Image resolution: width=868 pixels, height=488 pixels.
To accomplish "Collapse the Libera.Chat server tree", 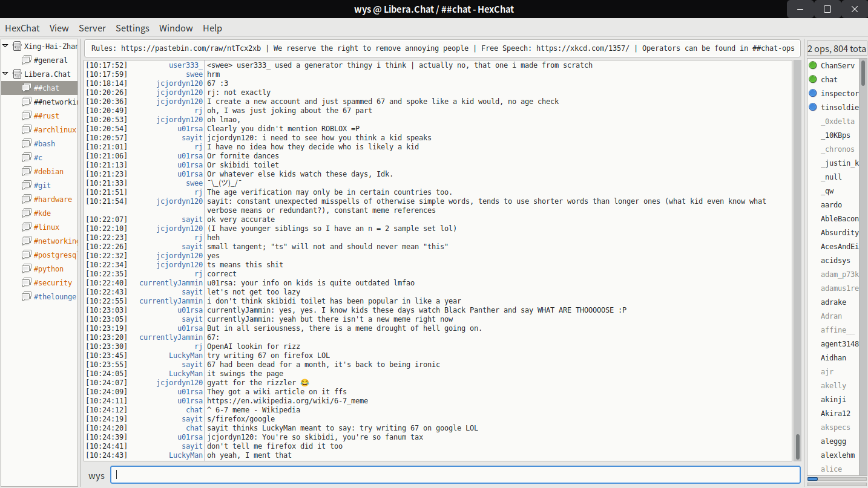I will (5, 74).
